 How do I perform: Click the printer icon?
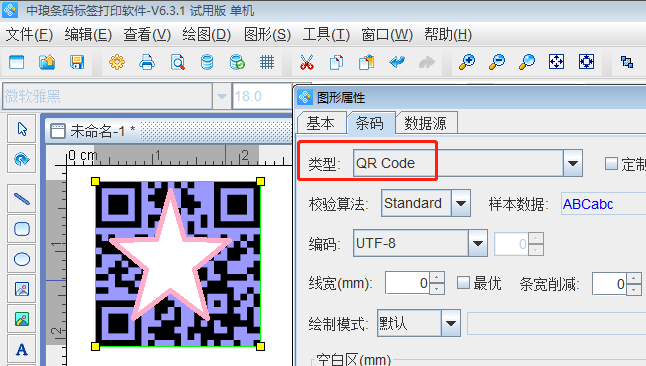click(x=147, y=63)
